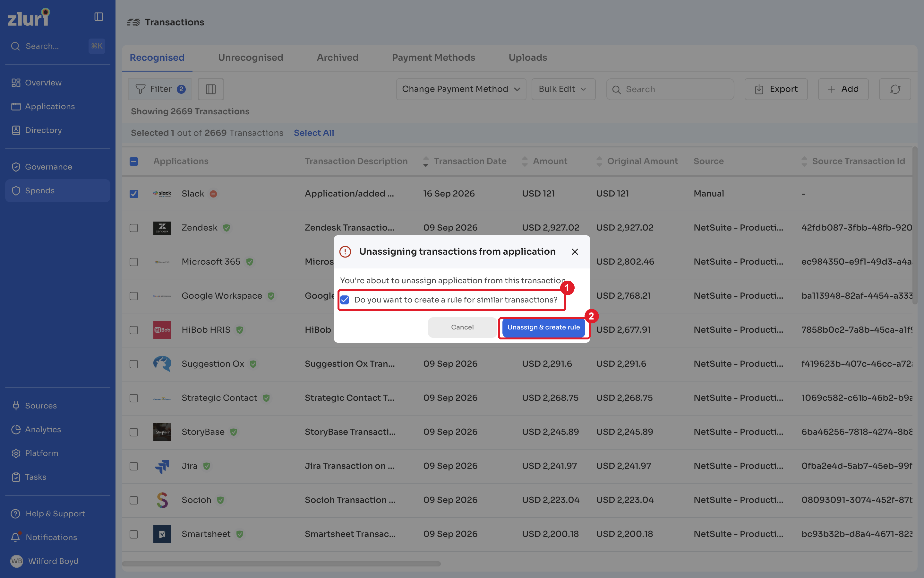The image size is (924, 578).
Task: Open the Filter button with 2 filters
Action: [160, 89]
